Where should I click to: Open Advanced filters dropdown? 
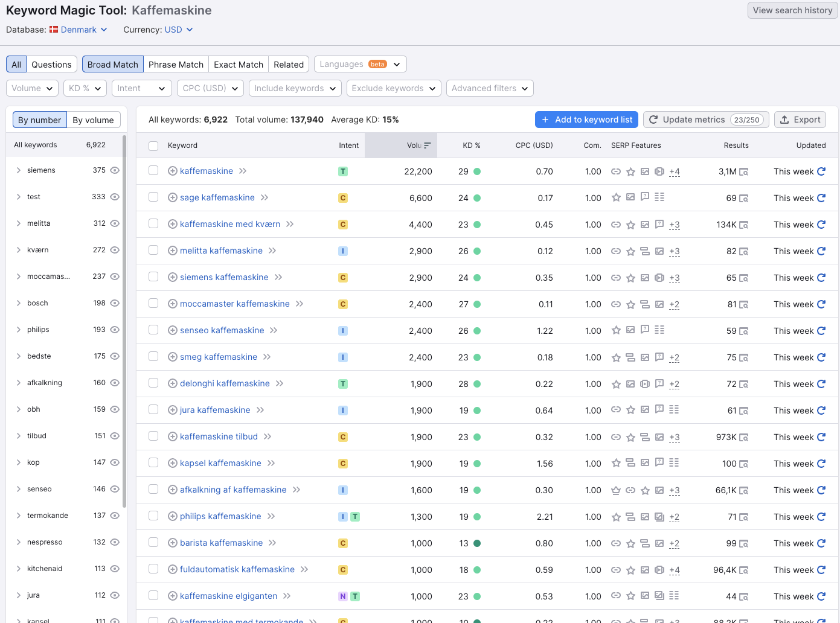(x=490, y=88)
